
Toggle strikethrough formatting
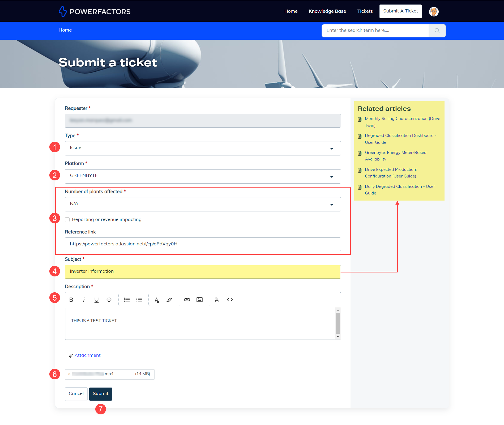pyautogui.click(x=109, y=300)
